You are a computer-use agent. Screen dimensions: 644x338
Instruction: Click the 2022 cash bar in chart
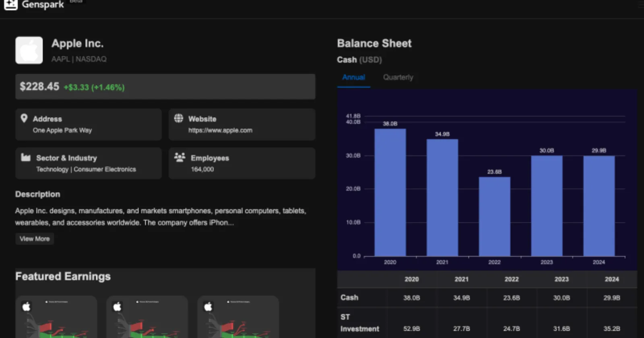coord(494,216)
